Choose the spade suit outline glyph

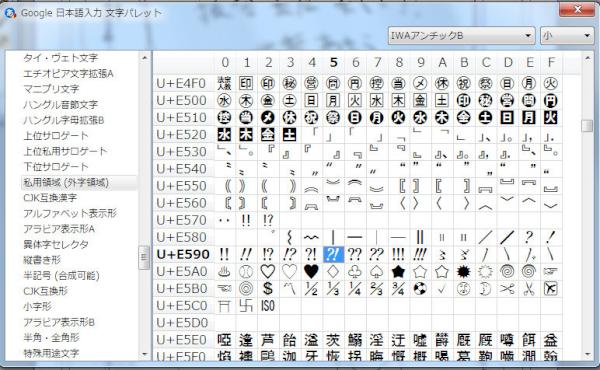point(377,272)
